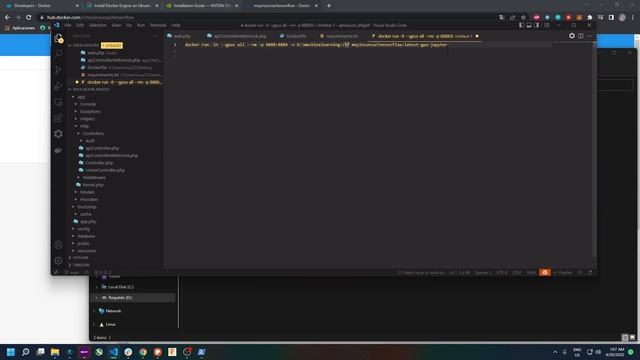
Task: Click the unsaved badge in Open Editors
Action: [111, 45]
